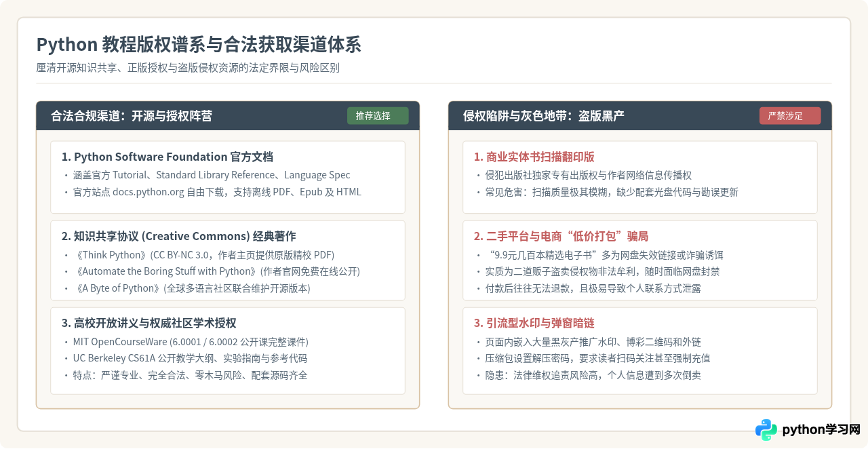868x449 pixels.
Task: Open card 2. 知识共享协议 (Creative Commons) 经典著作
Action: tap(228, 260)
